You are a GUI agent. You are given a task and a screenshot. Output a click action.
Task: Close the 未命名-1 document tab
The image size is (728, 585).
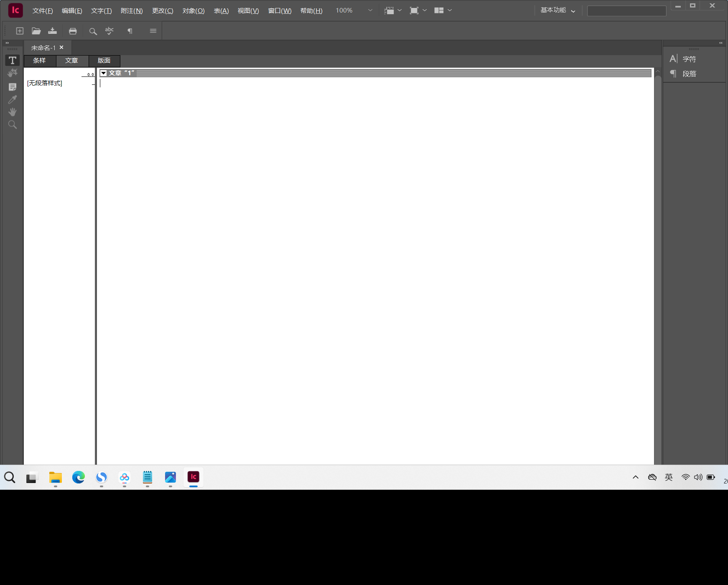coord(61,48)
